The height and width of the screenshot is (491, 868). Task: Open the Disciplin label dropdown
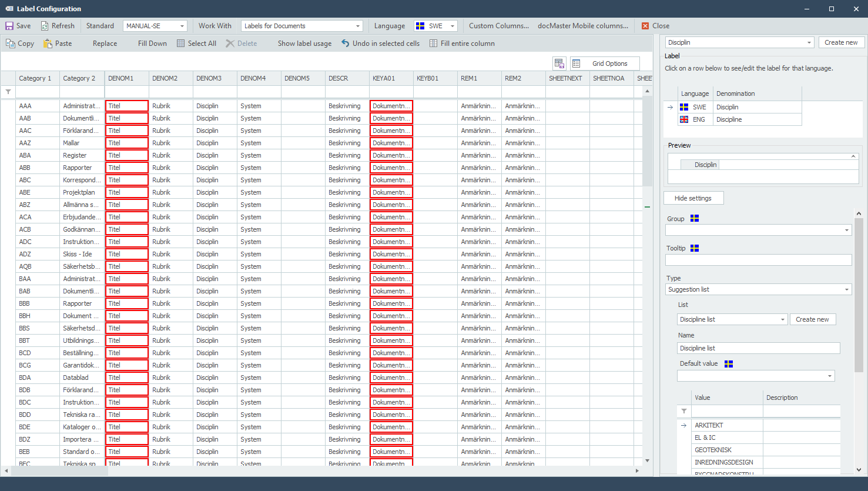coord(809,42)
